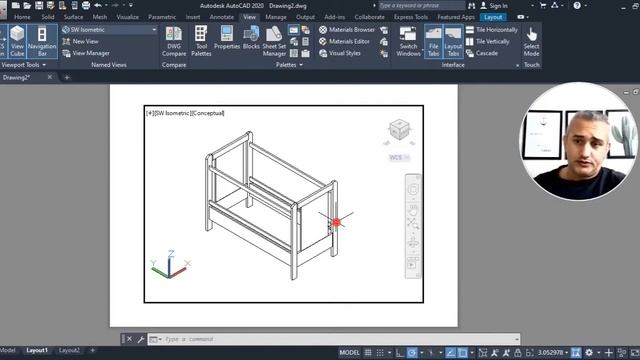Click the ViewCube in the viewport
The height and width of the screenshot is (360, 640).
point(399,130)
